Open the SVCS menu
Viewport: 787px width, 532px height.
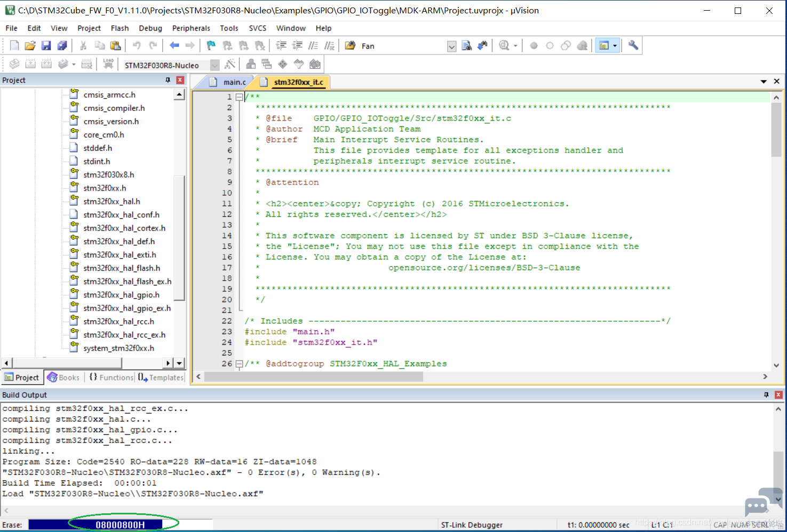click(257, 28)
